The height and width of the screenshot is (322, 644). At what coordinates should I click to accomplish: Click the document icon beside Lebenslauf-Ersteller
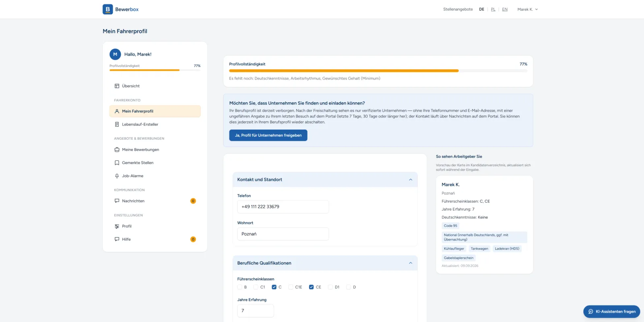coord(117,124)
